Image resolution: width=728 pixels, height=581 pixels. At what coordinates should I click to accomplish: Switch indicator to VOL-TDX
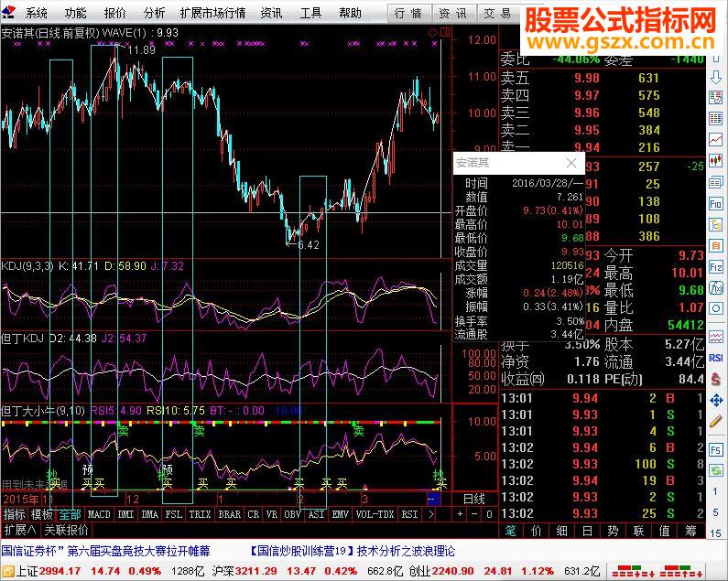[x=375, y=514]
